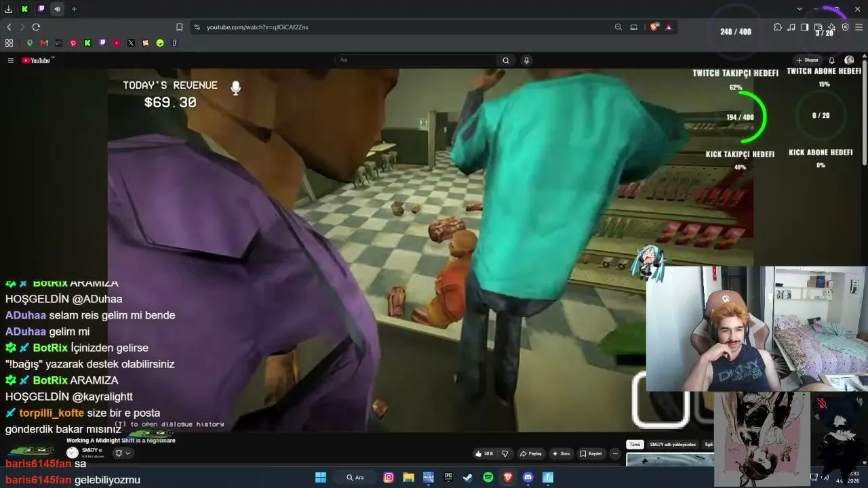This screenshot has width=868, height=488.
Task: Click the taskbar Ara search box
Action: [x=355, y=477]
